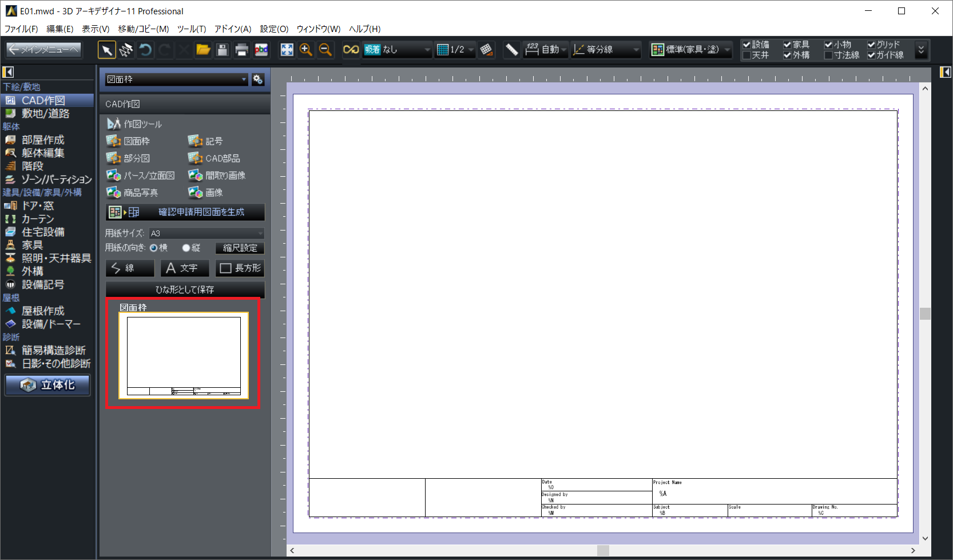Image resolution: width=953 pixels, height=560 pixels.
Task: Toggle the 天井 checkbox
Action: point(746,55)
